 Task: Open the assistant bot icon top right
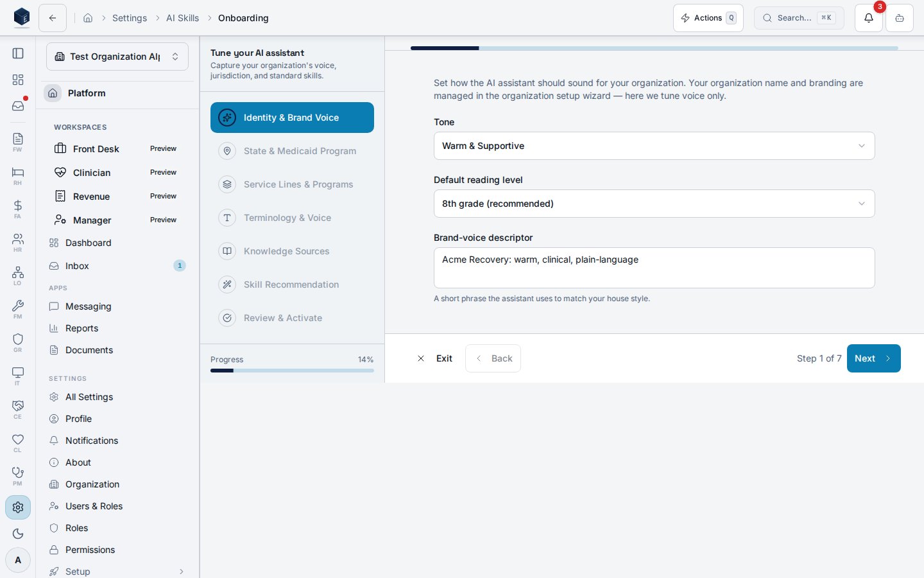pyautogui.click(x=900, y=18)
